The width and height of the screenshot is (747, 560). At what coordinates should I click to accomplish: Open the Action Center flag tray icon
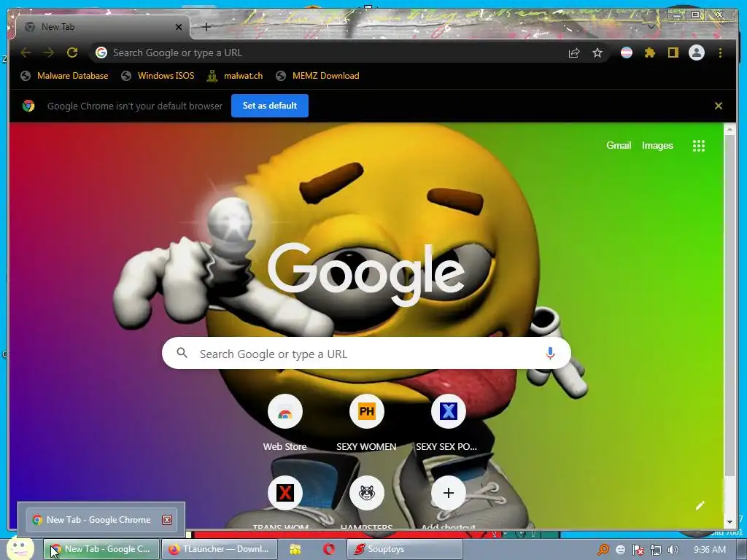click(x=638, y=550)
